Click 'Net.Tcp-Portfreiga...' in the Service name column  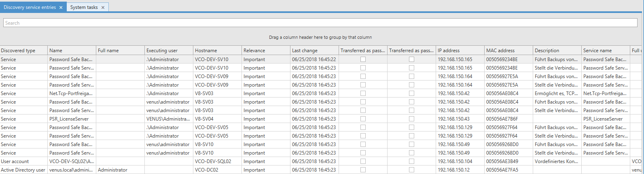coord(605,93)
